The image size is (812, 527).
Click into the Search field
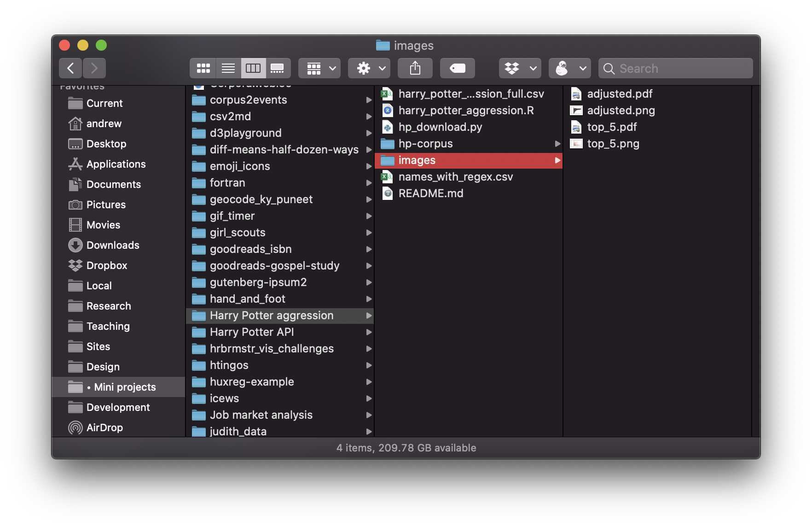pyautogui.click(x=681, y=69)
